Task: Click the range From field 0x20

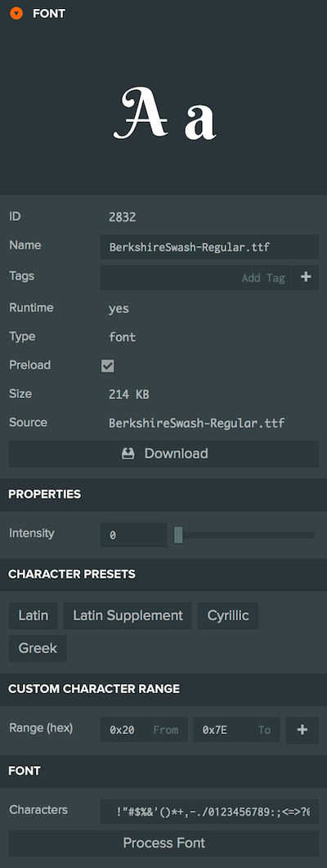Action: [144, 730]
